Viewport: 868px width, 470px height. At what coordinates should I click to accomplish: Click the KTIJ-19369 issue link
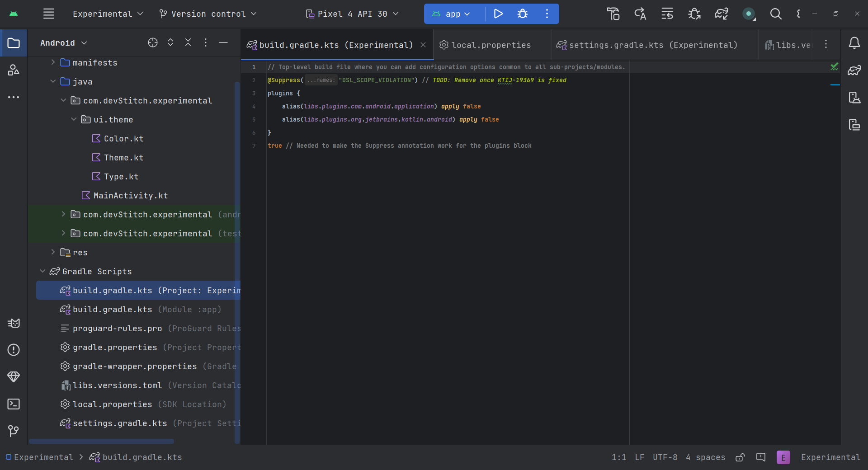click(x=516, y=80)
